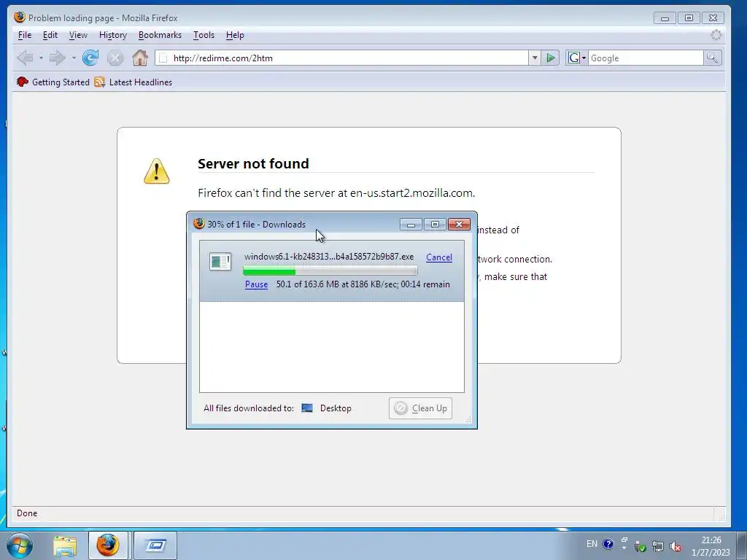Click the search magnifier button
This screenshot has height=560, width=747.
coord(712,58)
